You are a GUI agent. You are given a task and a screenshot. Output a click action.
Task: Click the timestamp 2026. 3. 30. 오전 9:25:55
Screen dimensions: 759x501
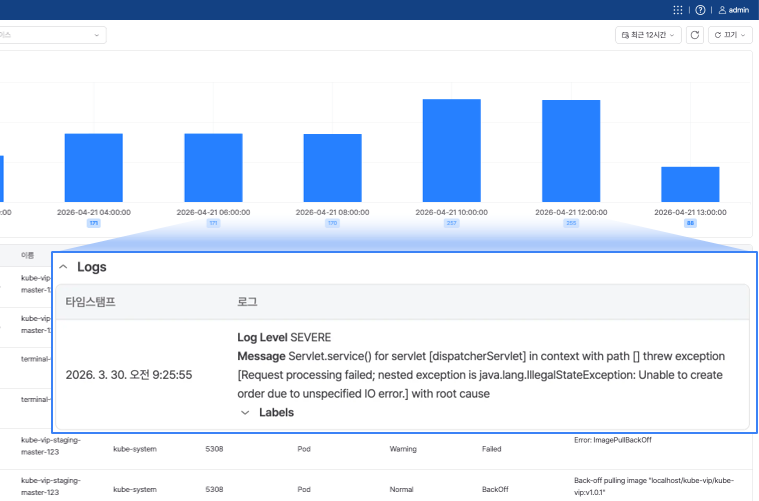pyautogui.click(x=129, y=375)
